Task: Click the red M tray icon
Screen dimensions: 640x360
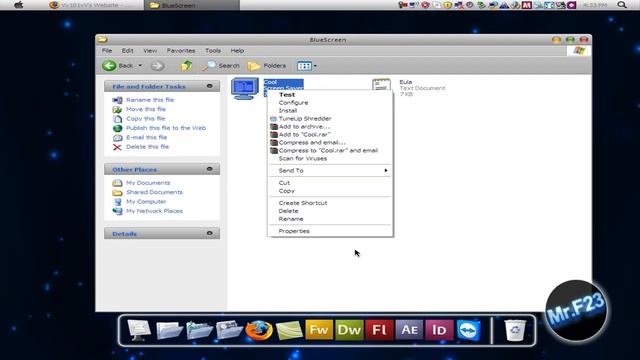Action: [527, 5]
